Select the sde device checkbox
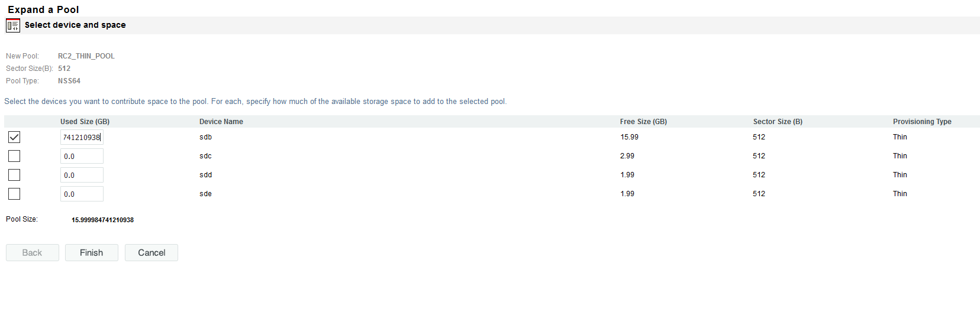 14,194
